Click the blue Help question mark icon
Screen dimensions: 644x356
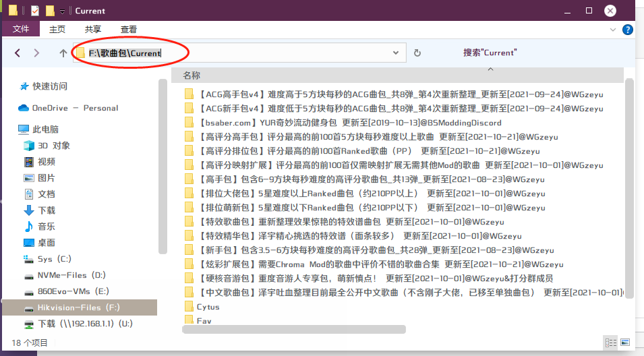point(627,30)
